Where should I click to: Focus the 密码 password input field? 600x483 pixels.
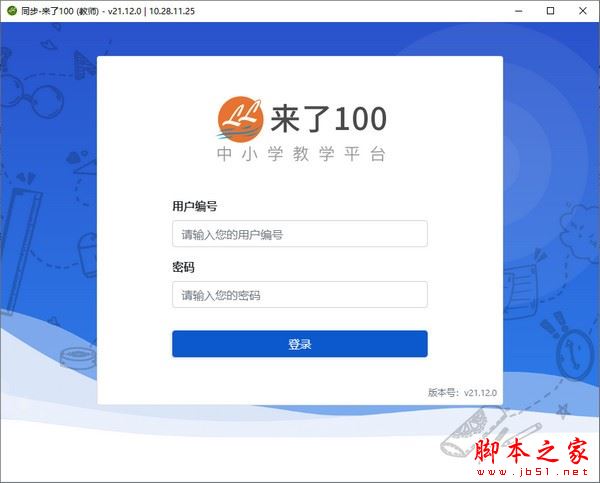[x=300, y=294]
